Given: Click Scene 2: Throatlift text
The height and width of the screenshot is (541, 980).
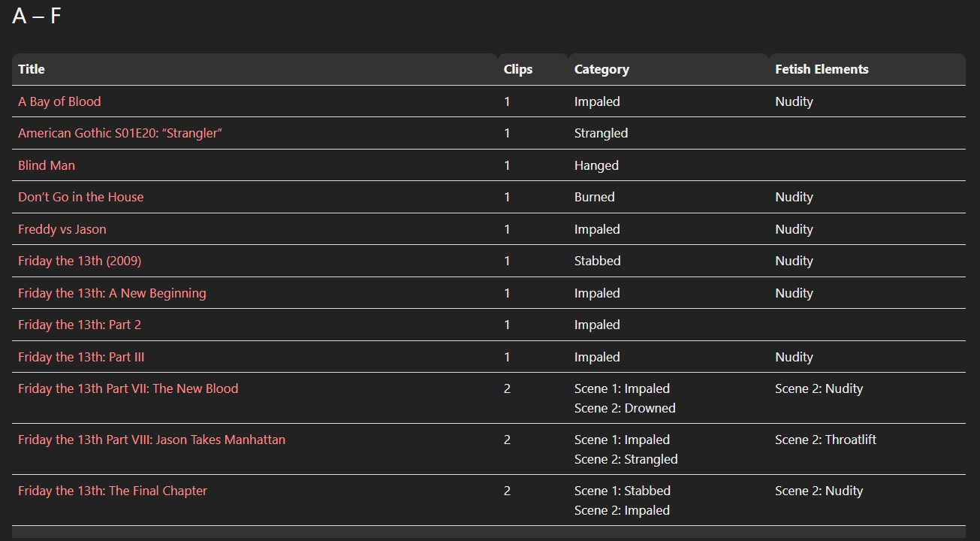Looking at the screenshot, I should click(x=825, y=440).
